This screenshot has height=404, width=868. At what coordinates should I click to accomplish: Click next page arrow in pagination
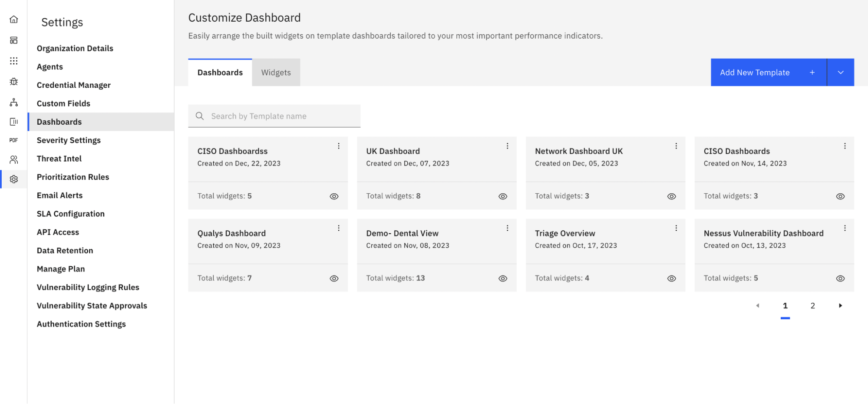coord(840,306)
